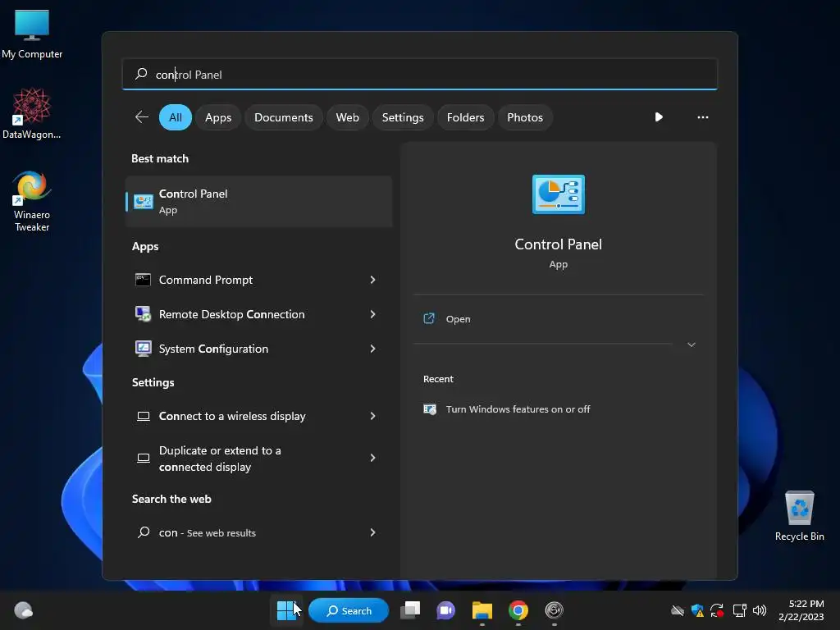The width and height of the screenshot is (840, 630).
Task: Select Connect to a wireless display
Action: coord(258,416)
